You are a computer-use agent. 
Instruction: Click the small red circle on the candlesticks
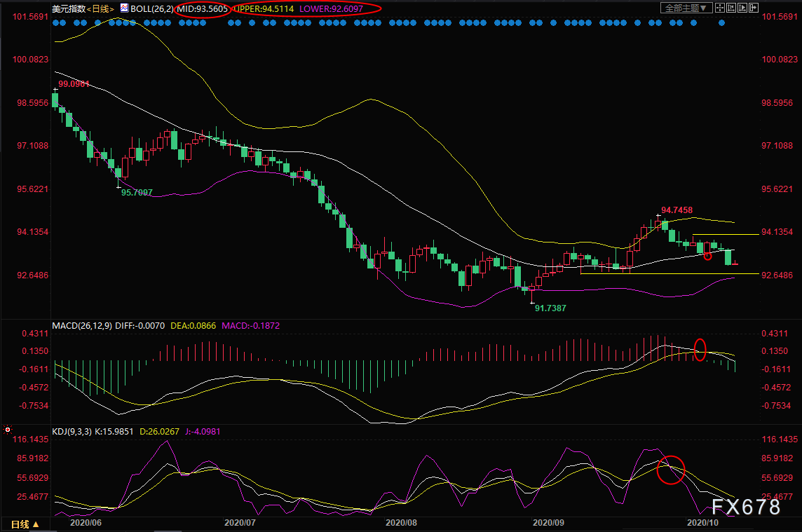[x=708, y=256]
